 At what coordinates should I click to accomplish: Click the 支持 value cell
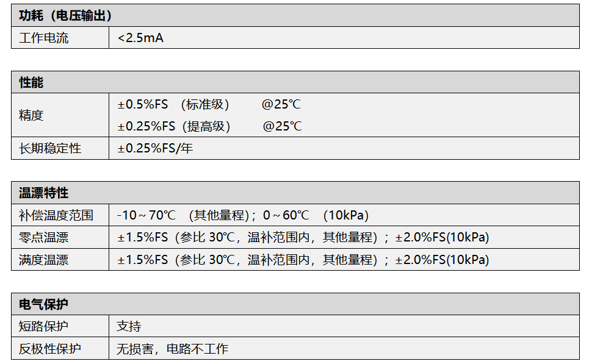[x=129, y=326]
